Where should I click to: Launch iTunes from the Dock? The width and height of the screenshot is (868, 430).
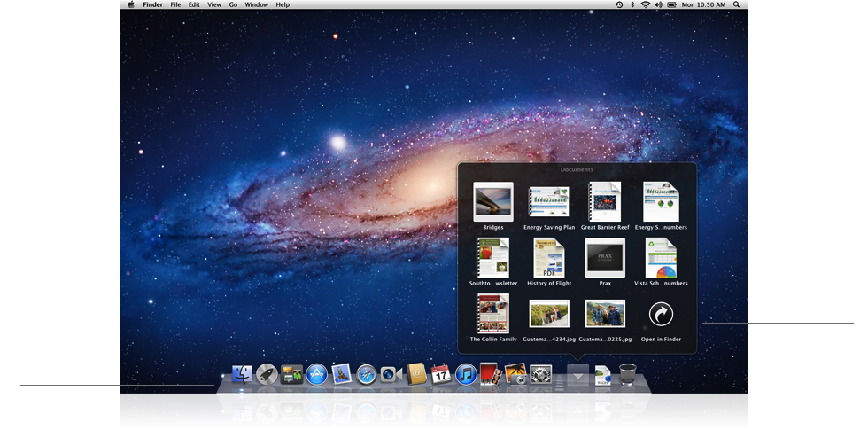(466, 375)
